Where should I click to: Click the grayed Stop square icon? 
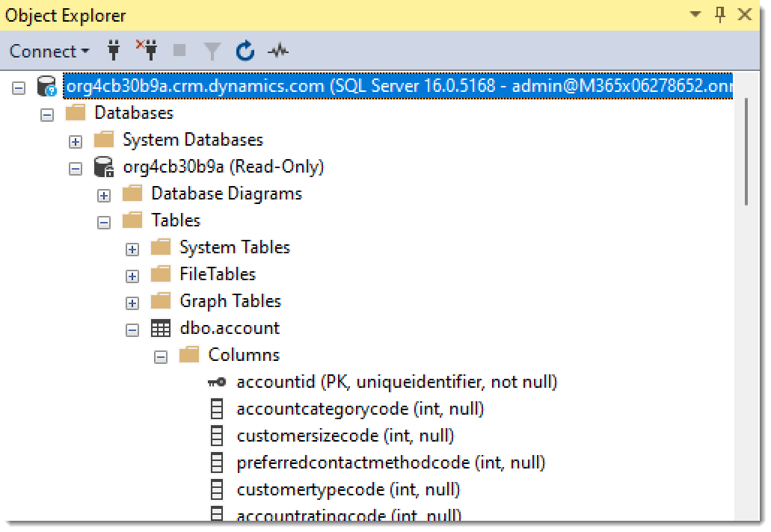click(179, 50)
